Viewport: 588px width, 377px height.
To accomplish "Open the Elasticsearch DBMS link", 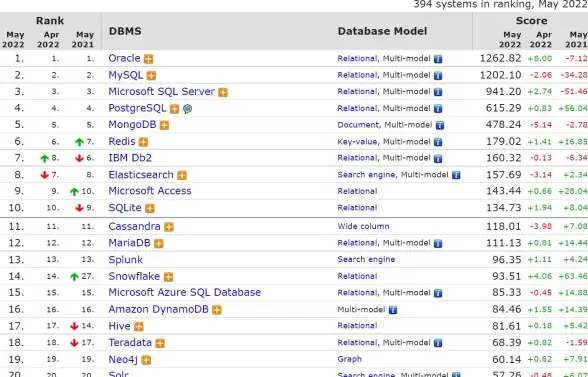I will pyautogui.click(x=141, y=175).
